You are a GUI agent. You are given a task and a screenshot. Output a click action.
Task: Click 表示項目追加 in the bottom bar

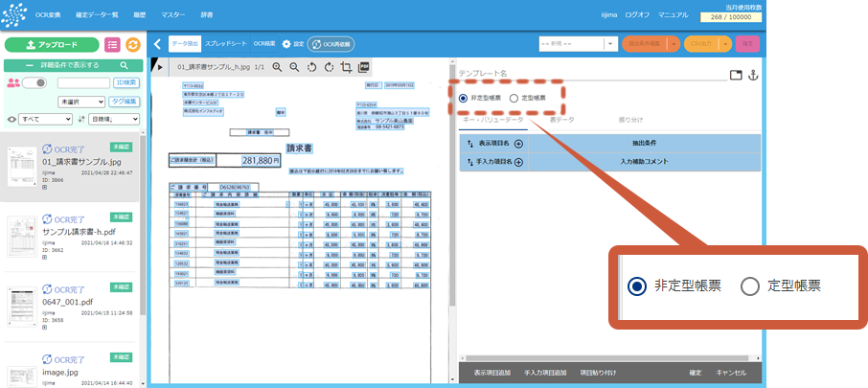[492, 373]
